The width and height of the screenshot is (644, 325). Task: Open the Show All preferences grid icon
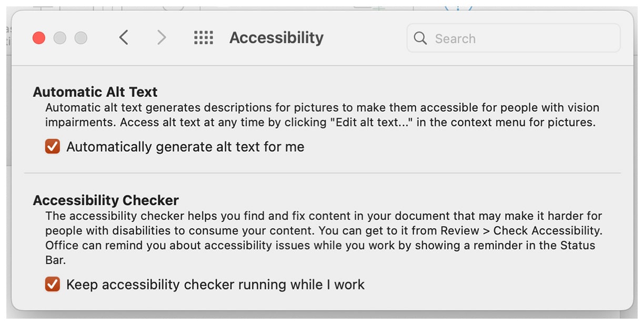(203, 37)
